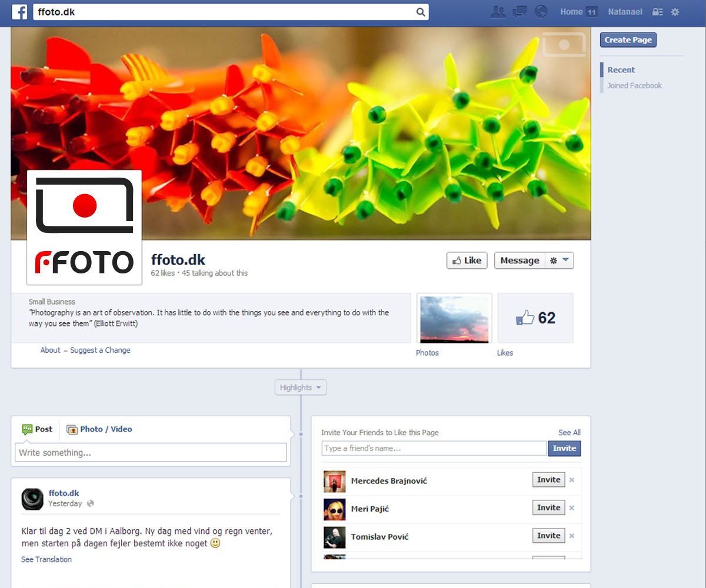This screenshot has height=588, width=706.
Task: Open notifications globe icon
Action: click(541, 12)
